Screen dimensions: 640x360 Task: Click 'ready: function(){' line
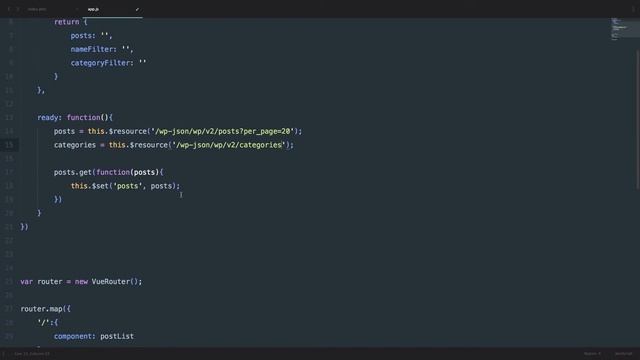(75, 118)
